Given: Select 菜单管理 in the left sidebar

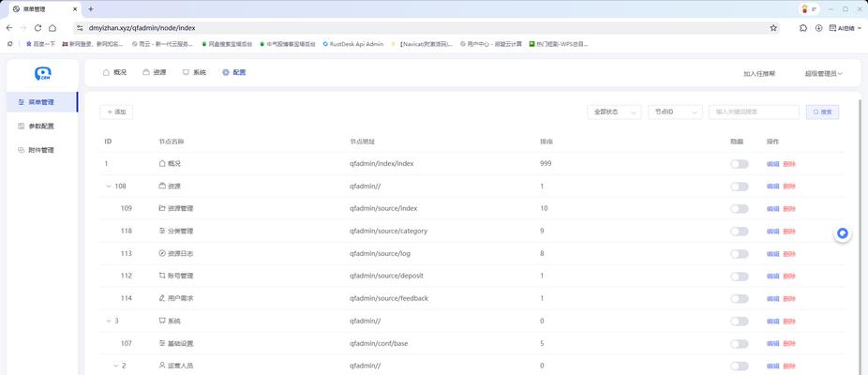Looking at the screenshot, I should [x=42, y=102].
